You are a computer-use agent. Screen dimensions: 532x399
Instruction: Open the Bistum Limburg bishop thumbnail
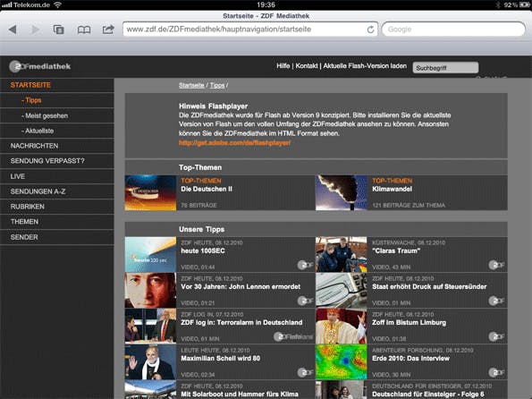342,327
